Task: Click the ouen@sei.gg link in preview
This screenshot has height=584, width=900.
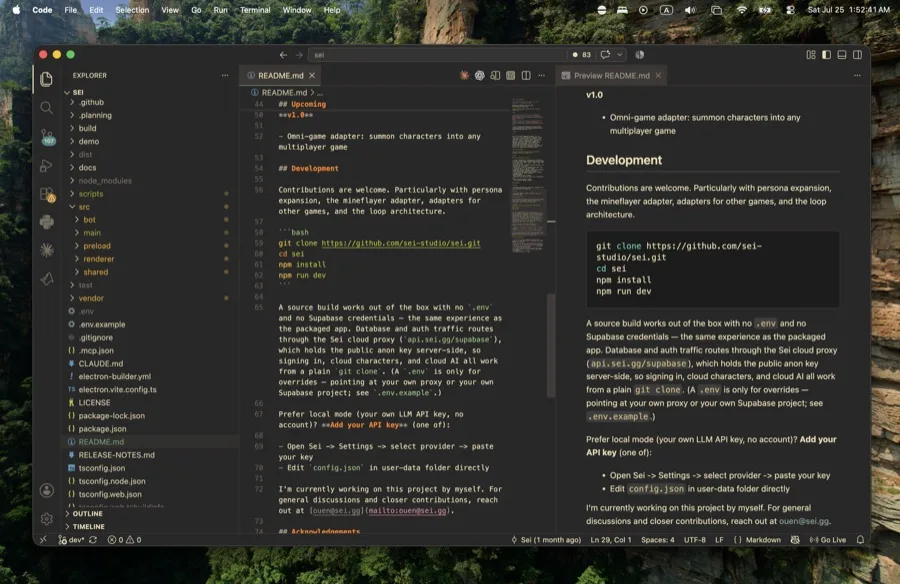Action: pos(804,521)
